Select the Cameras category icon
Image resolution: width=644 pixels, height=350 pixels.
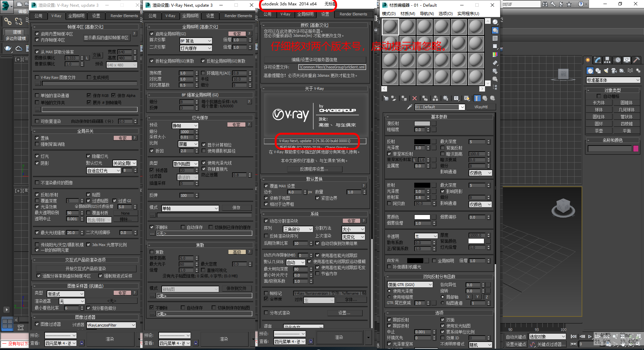[x=614, y=71]
